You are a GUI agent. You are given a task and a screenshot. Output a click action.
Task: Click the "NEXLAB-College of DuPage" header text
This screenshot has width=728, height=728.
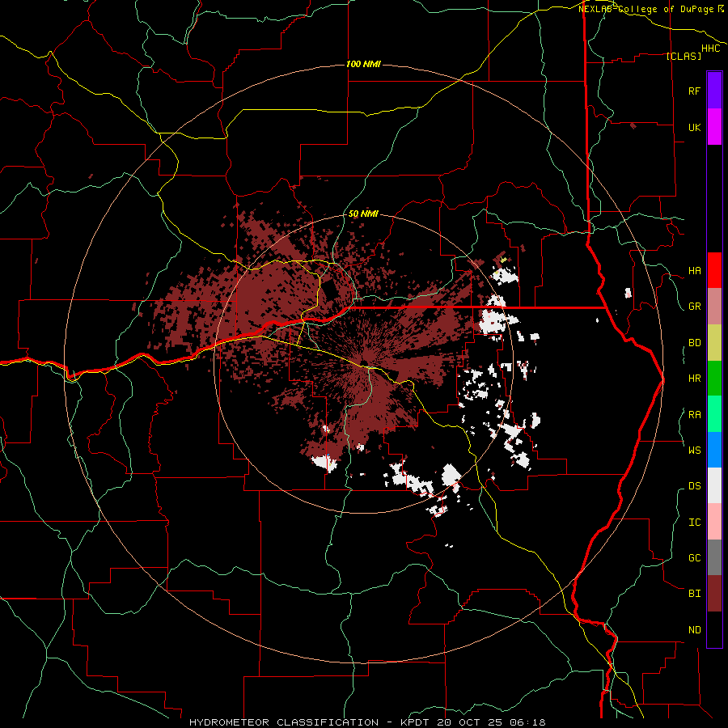(647, 9)
